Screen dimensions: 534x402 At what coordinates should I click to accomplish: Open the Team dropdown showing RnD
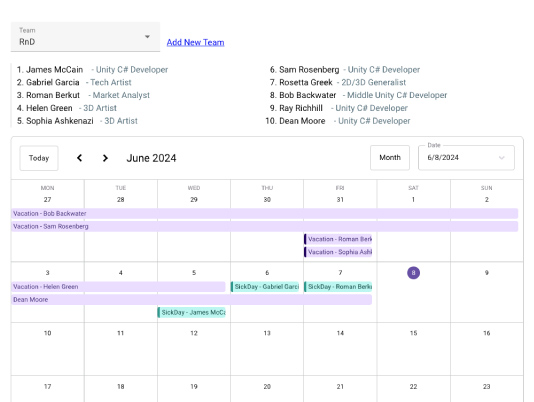(x=85, y=37)
